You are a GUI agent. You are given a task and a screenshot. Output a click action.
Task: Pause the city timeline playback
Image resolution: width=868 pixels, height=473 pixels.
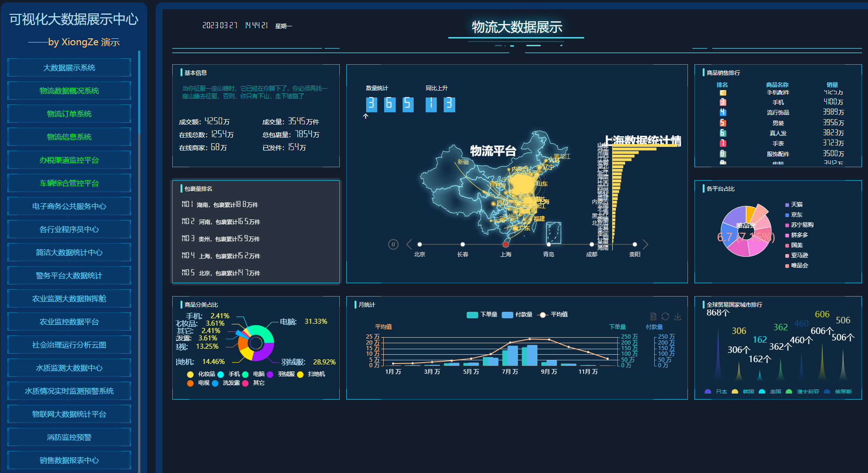click(393, 244)
